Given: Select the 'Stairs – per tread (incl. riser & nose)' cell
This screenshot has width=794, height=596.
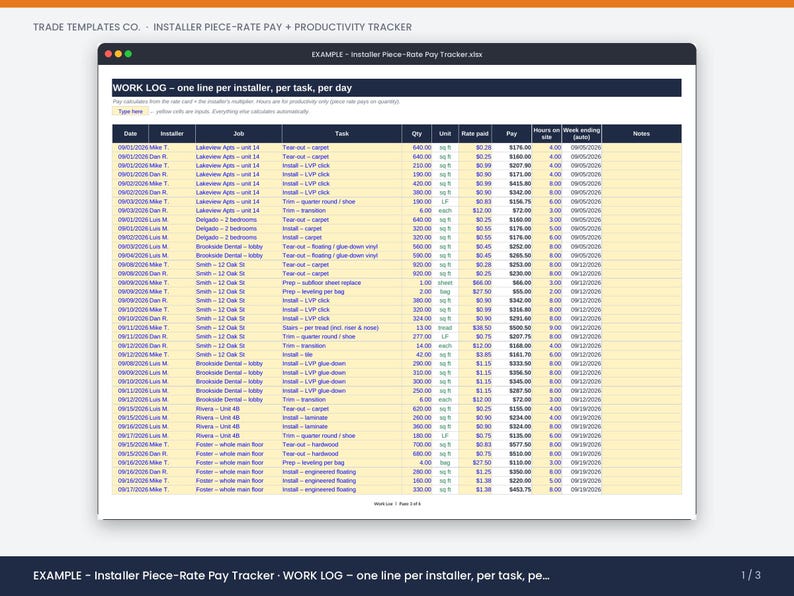Looking at the screenshot, I should pos(342,328).
